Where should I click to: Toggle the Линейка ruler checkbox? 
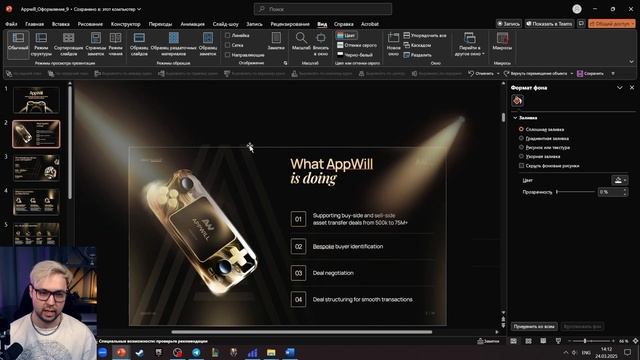pos(227,36)
